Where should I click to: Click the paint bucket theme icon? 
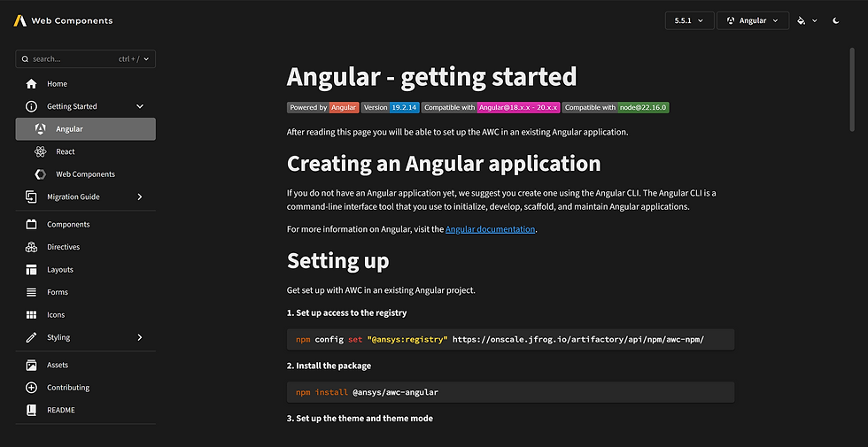tap(801, 21)
